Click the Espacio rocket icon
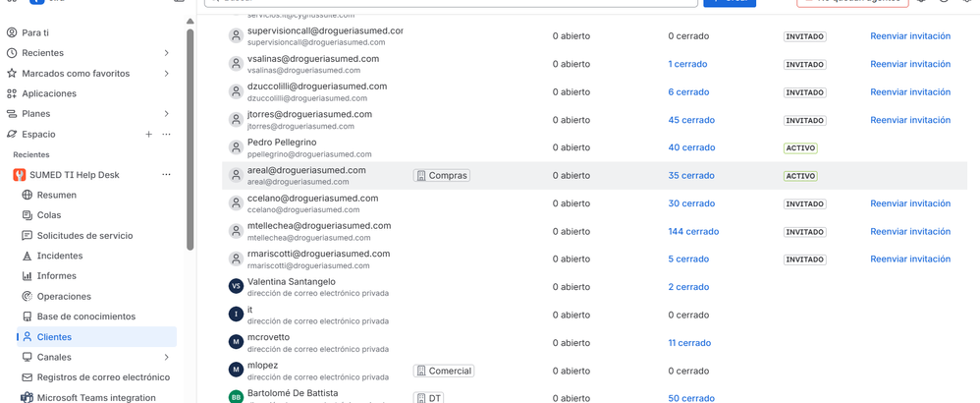Image resolution: width=980 pixels, height=403 pixels. coord(11,134)
